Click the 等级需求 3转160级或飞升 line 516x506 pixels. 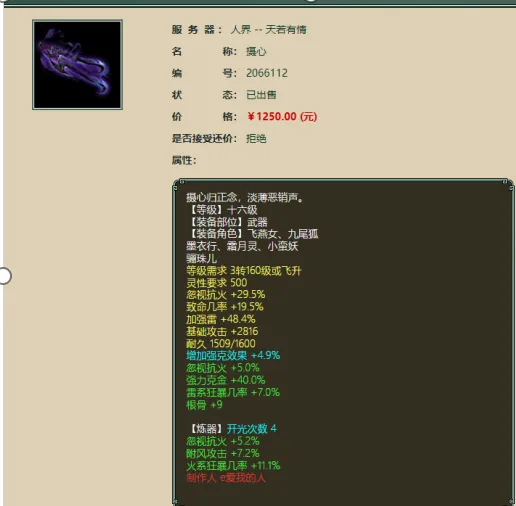point(244,271)
